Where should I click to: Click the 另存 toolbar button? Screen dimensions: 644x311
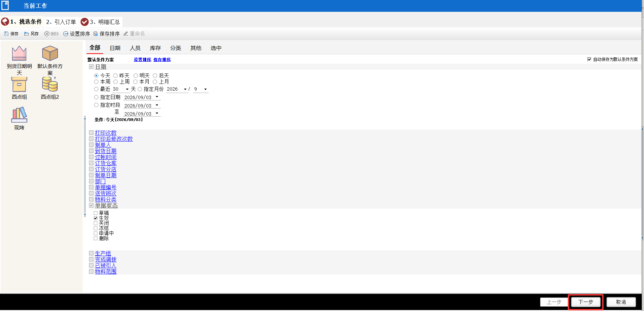tap(31, 34)
